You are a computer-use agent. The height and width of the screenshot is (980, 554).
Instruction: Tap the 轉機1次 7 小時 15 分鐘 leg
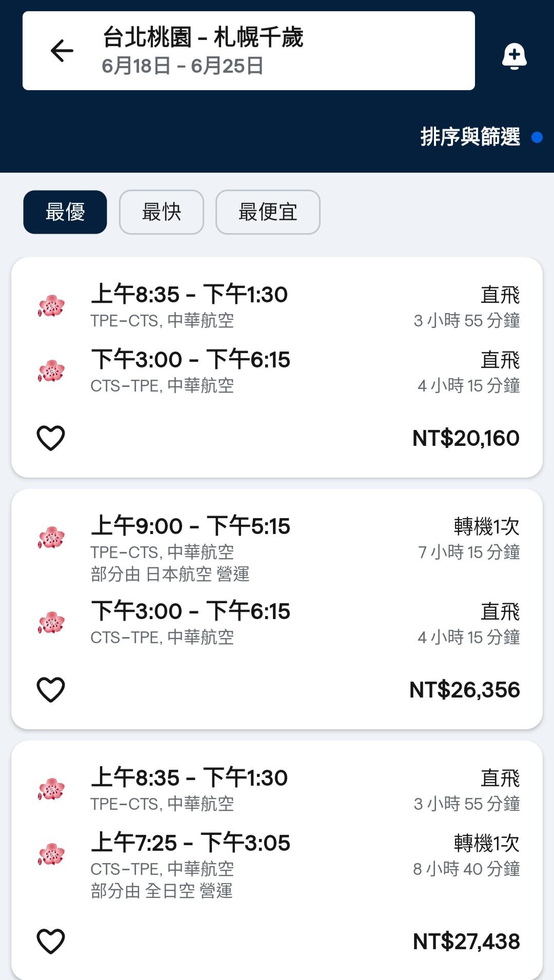(468, 539)
